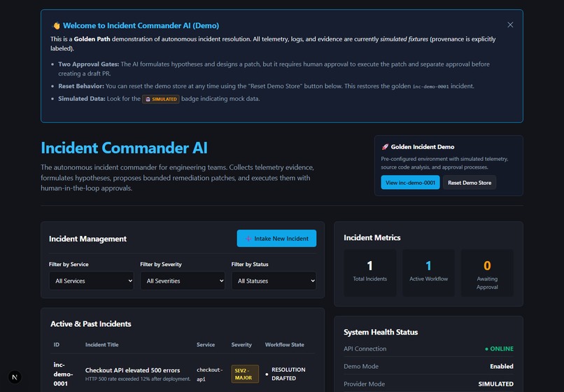Viewport: 564px width, 392px height.
Task: Open View inc-demo-0001
Action: [410, 183]
